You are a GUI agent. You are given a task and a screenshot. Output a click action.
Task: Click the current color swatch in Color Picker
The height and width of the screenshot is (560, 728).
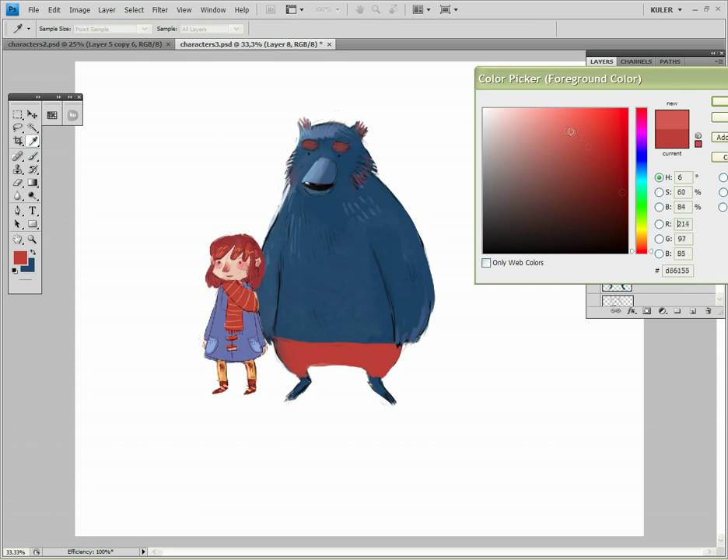(x=672, y=139)
